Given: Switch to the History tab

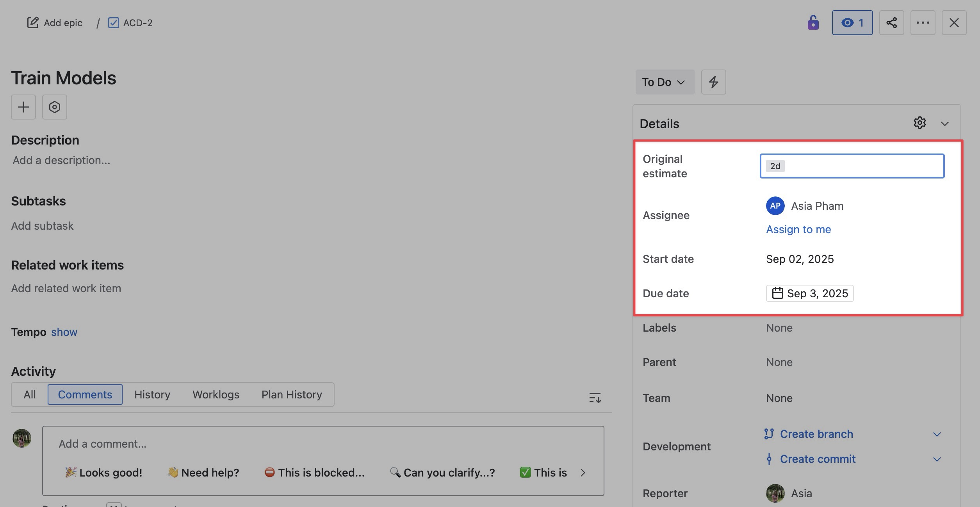Looking at the screenshot, I should click(x=152, y=395).
